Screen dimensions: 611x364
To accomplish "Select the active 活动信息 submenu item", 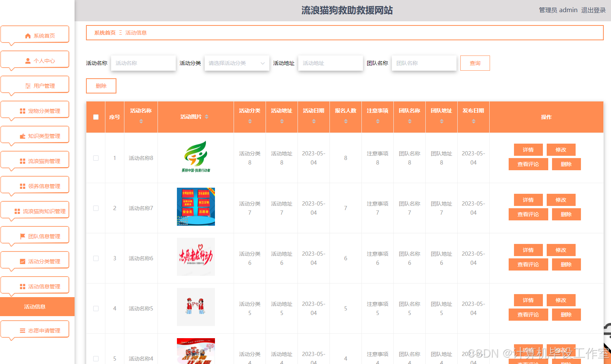I will [x=37, y=307].
